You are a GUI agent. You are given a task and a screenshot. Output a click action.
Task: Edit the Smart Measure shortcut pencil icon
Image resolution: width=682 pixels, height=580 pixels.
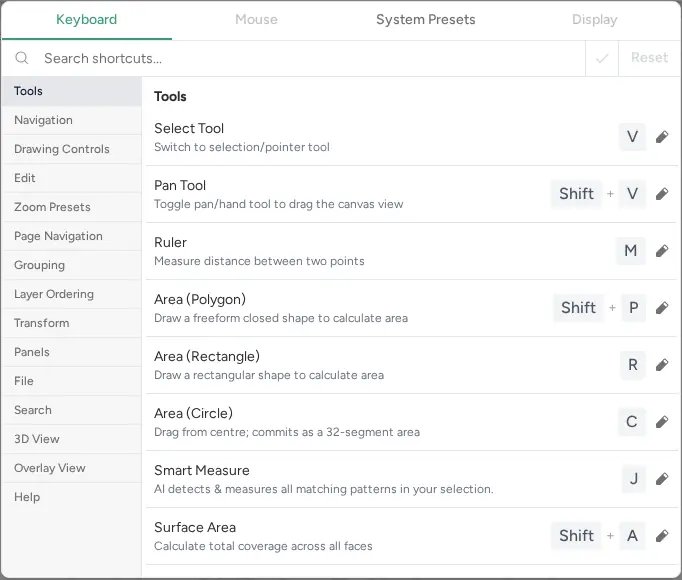tap(662, 479)
